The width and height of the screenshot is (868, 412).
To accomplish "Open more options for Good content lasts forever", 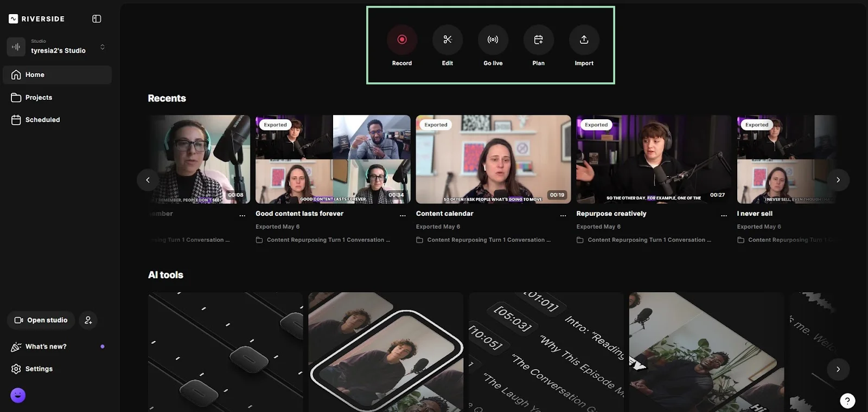I will point(403,216).
